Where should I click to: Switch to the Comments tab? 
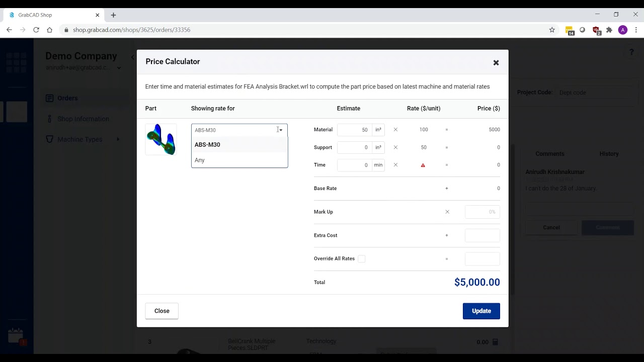tap(550, 154)
